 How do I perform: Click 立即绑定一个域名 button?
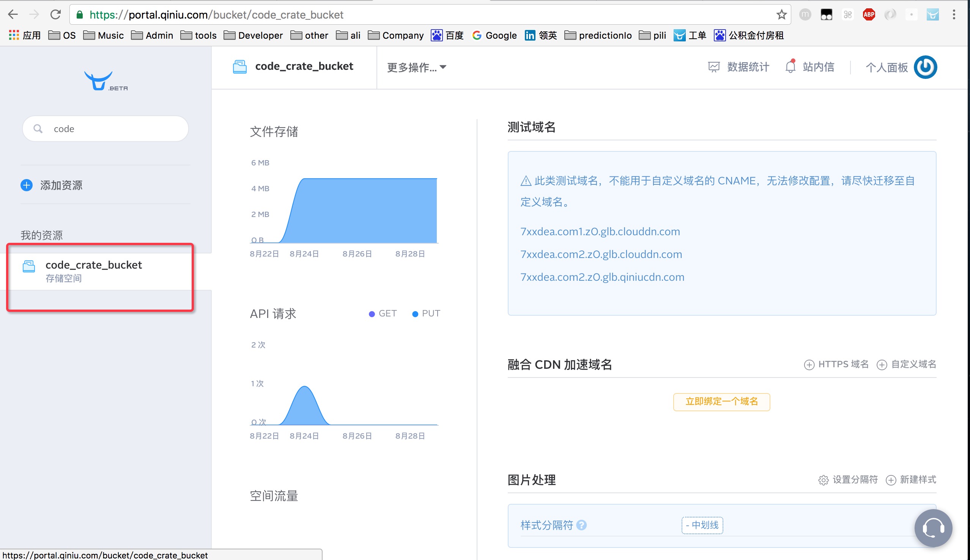click(x=722, y=401)
